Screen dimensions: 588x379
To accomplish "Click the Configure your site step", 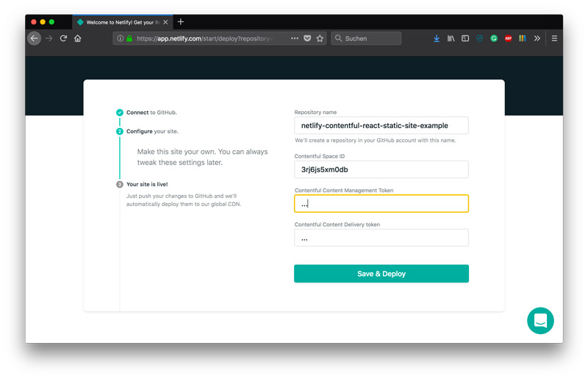I will 152,131.
